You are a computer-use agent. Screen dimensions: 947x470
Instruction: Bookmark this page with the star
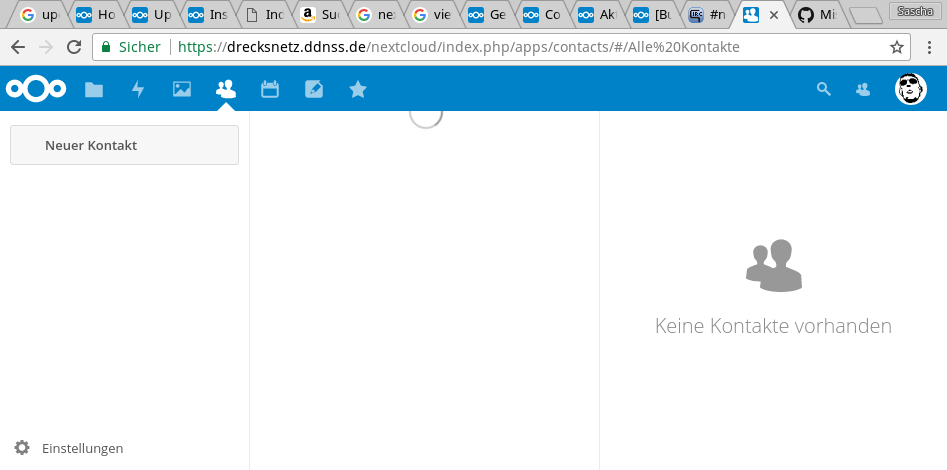[897, 47]
